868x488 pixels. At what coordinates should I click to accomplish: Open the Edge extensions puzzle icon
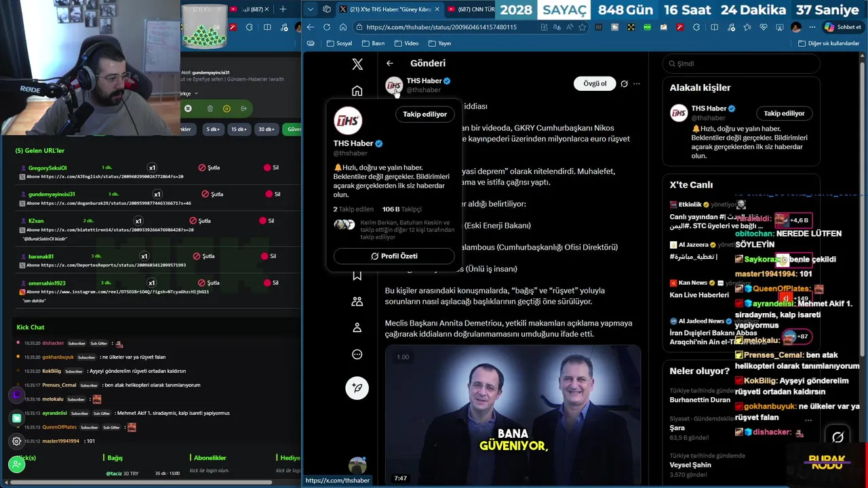click(696, 27)
